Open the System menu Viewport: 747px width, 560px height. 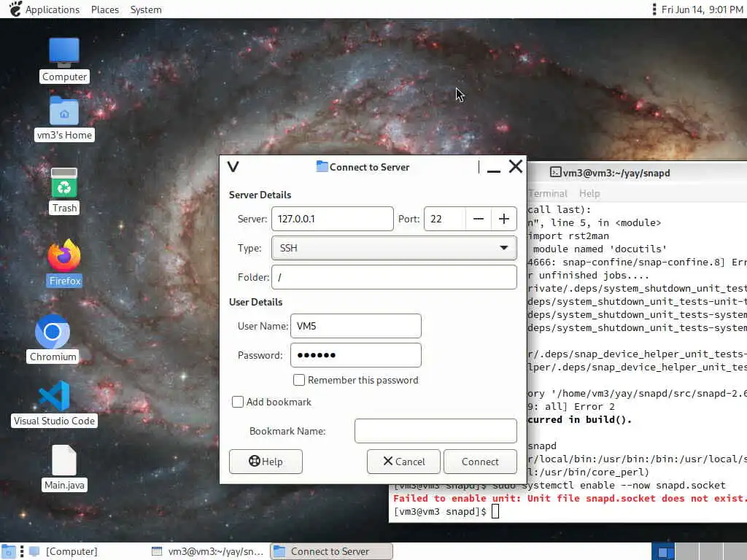pyautogui.click(x=146, y=9)
